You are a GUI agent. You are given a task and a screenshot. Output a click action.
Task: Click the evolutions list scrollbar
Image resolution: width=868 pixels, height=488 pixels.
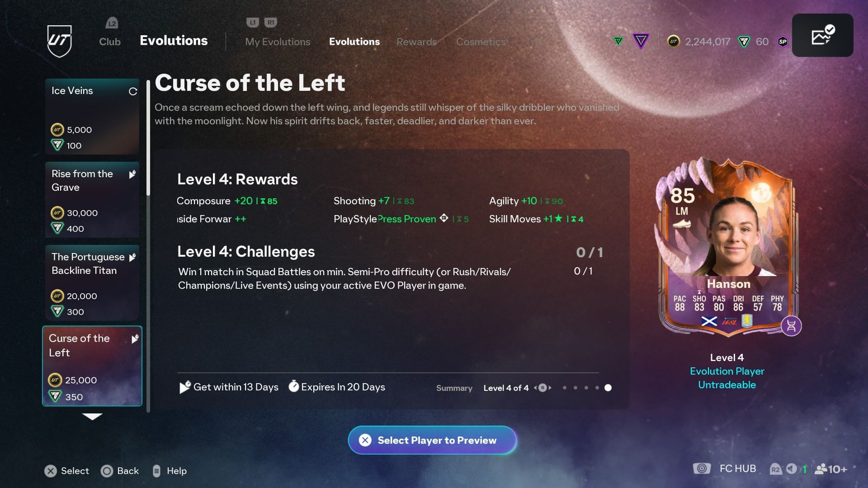coord(148,138)
